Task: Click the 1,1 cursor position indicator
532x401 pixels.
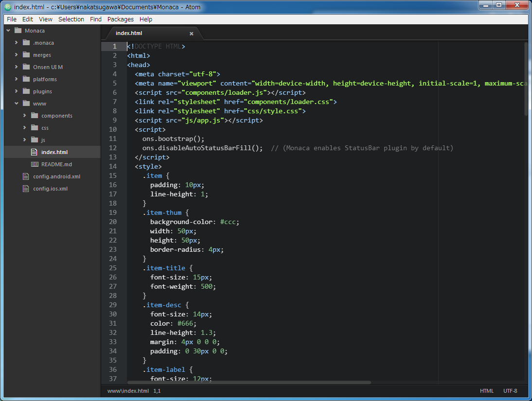Action: [x=157, y=391]
